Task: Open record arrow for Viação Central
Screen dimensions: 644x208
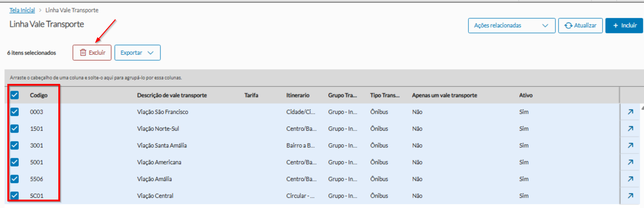Action: point(630,196)
